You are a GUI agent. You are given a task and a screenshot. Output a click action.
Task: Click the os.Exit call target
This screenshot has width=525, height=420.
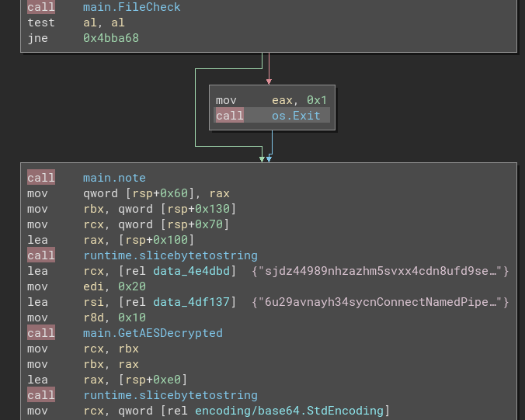click(x=296, y=116)
